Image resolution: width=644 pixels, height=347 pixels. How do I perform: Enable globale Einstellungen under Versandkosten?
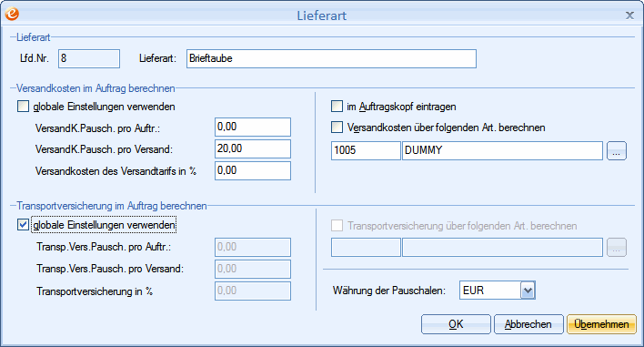[x=23, y=107]
